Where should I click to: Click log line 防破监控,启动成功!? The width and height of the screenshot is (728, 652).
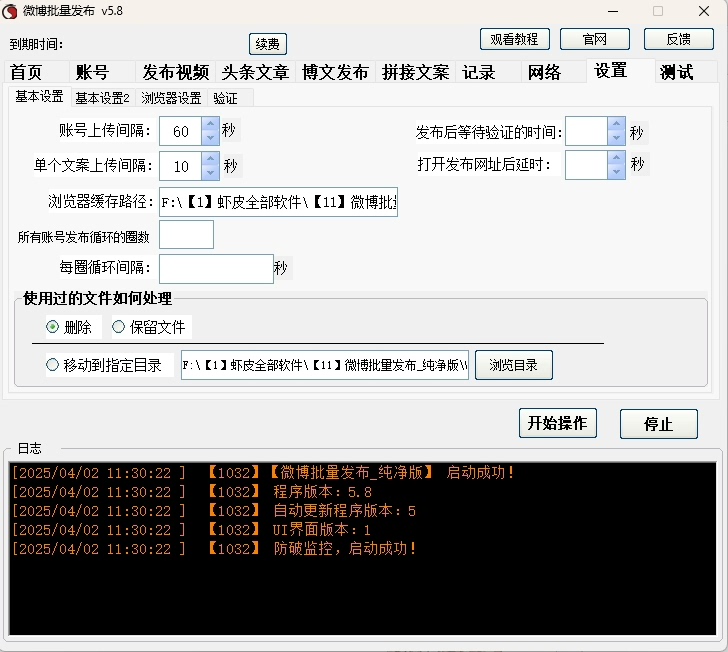pyautogui.click(x=214, y=549)
